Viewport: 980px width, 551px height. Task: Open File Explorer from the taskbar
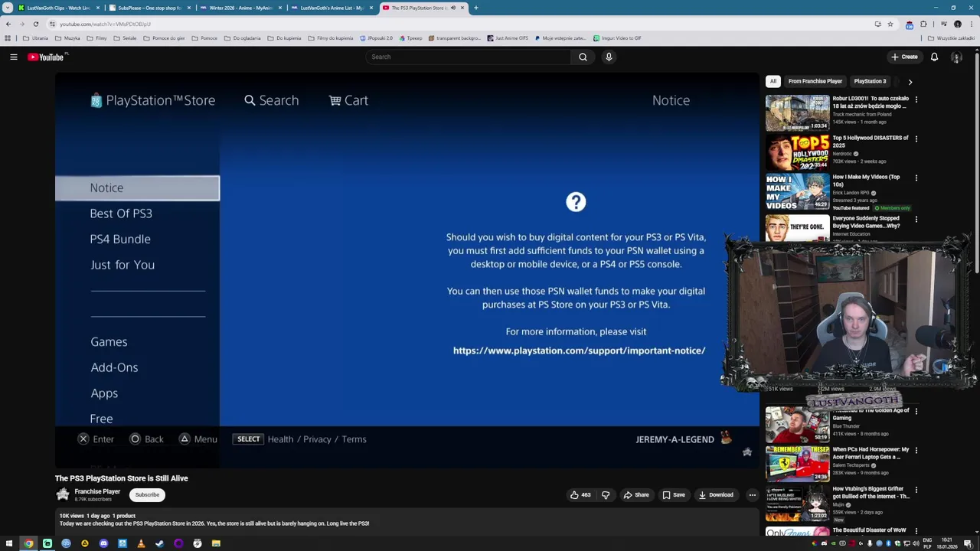point(216,543)
